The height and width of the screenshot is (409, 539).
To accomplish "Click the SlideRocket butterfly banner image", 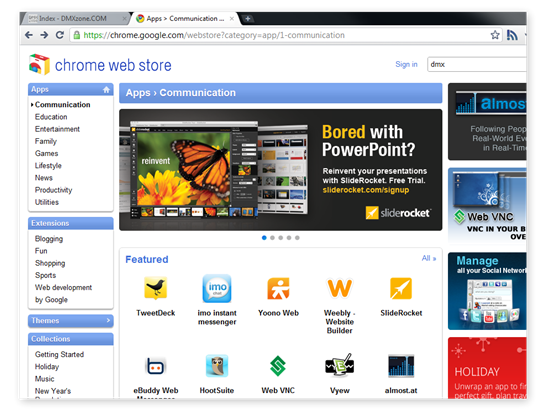I will click(280, 170).
